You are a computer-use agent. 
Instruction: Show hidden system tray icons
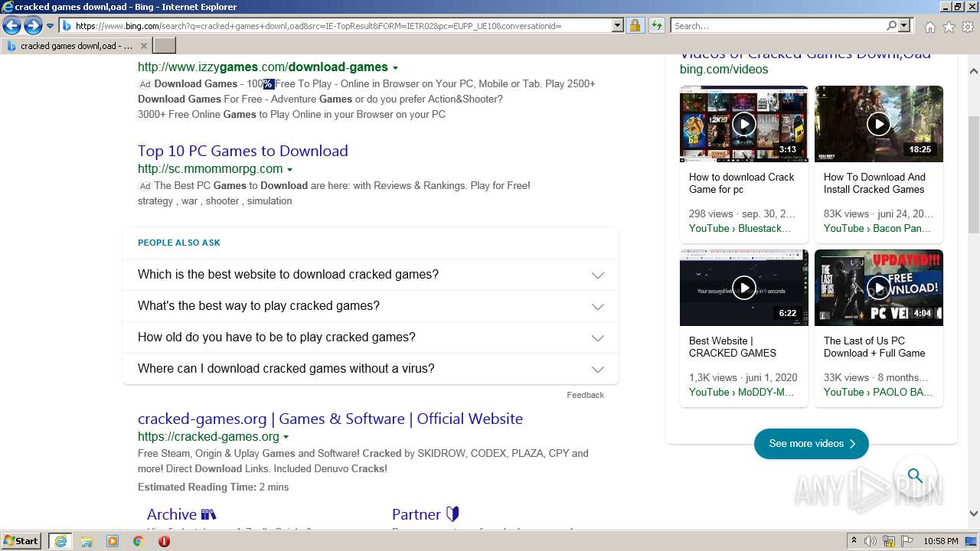[854, 541]
